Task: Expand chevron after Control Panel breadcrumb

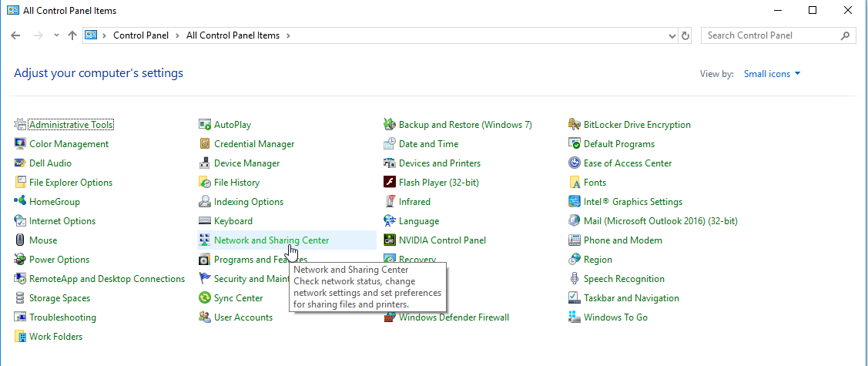Action: pos(177,35)
